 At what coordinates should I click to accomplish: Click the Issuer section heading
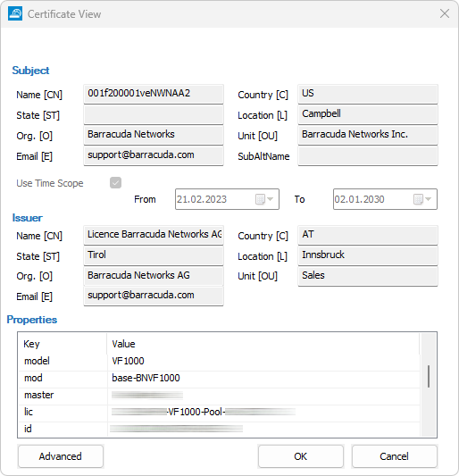[27, 218]
